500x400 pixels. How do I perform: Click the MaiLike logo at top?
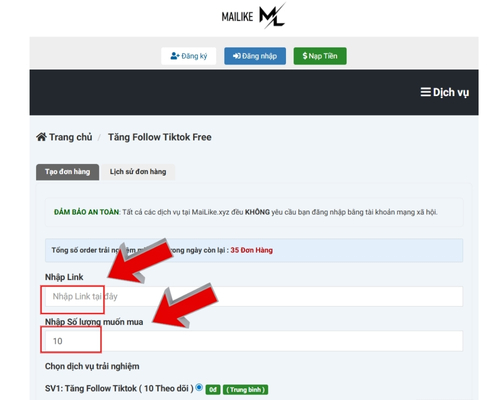click(253, 16)
